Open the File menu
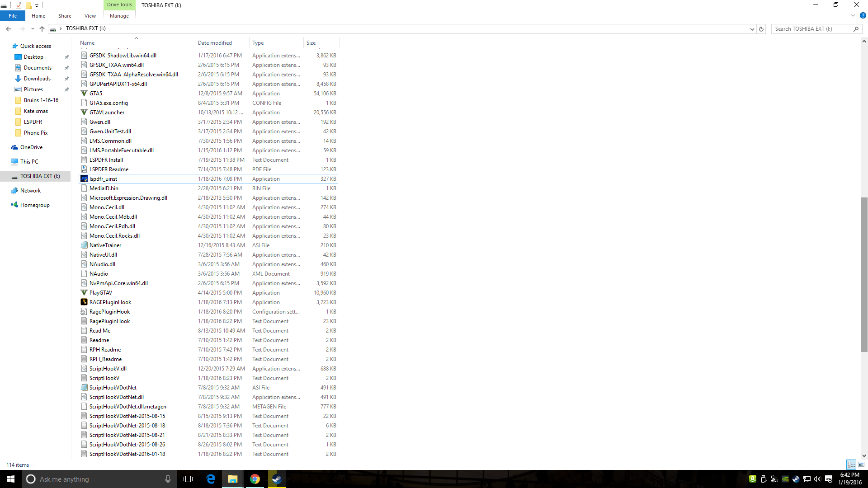Image resolution: width=868 pixels, height=488 pixels. (x=13, y=16)
